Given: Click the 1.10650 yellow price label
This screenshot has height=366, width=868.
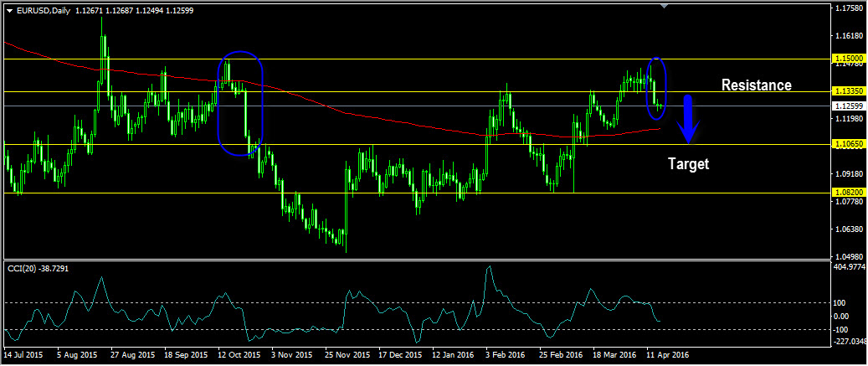Looking at the screenshot, I should 849,144.
